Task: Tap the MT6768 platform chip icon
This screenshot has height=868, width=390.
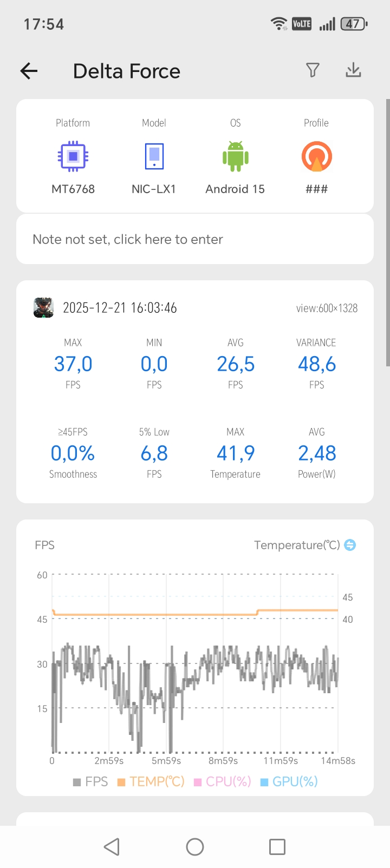Action: point(73,156)
